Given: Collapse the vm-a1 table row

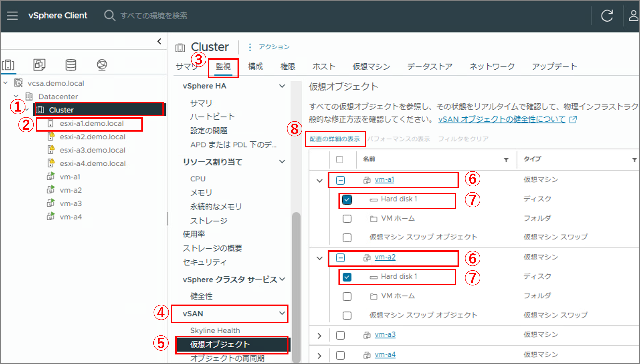Looking at the screenshot, I should pyautogui.click(x=319, y=181).
